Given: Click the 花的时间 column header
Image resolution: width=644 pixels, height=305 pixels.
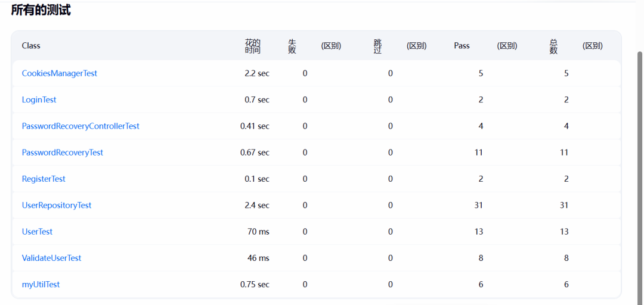Looking at the screenshot, I should coord(253,46).
